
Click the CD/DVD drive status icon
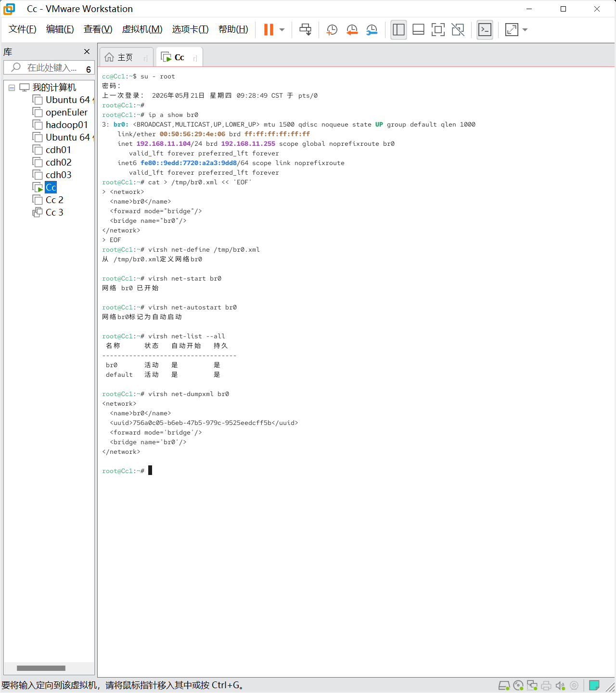point(518,685)
